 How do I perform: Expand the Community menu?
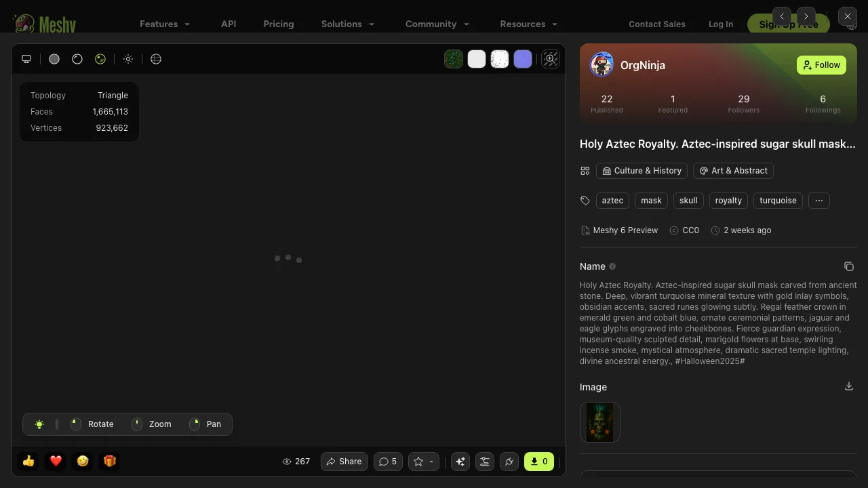coord(437,24)
